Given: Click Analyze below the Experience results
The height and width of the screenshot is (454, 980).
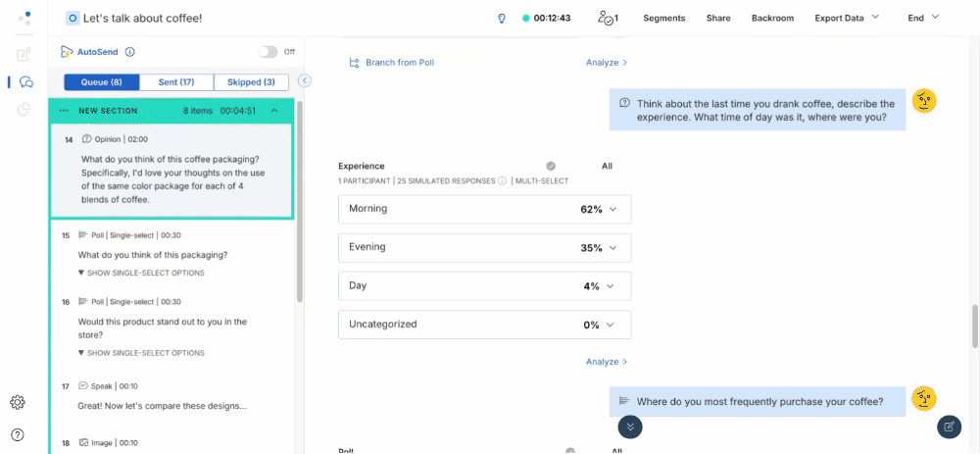Looking at the screenshot, I should tap(607, 362).
